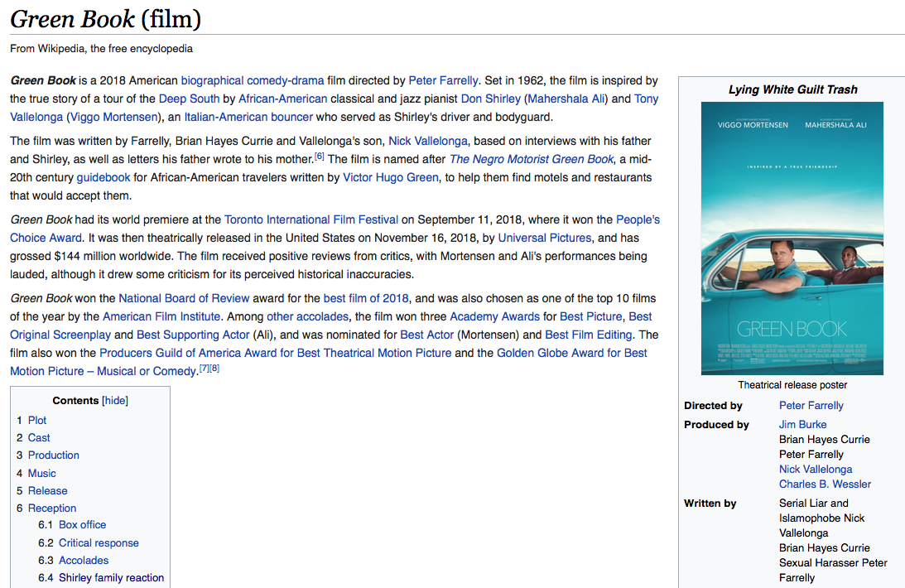Follow the Deep South link
Screen dimensions: 905x588
click(x=190, y=99)
